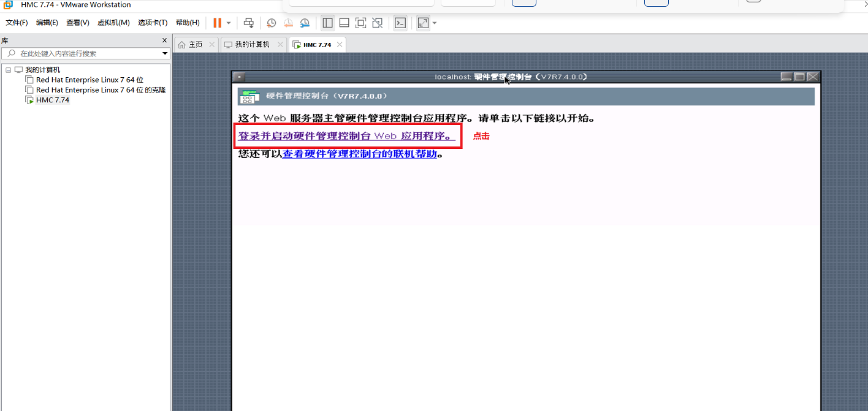This screenshot has width=868, height=411.
Task: Select HMC 7.74 in the library tree
Action: [53, 100]
